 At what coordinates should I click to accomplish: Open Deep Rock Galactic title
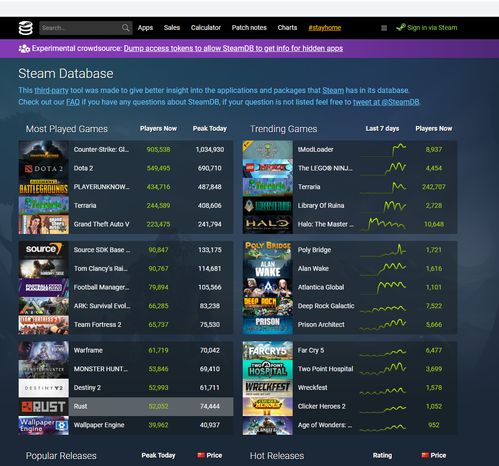click(x=326, y=306)
